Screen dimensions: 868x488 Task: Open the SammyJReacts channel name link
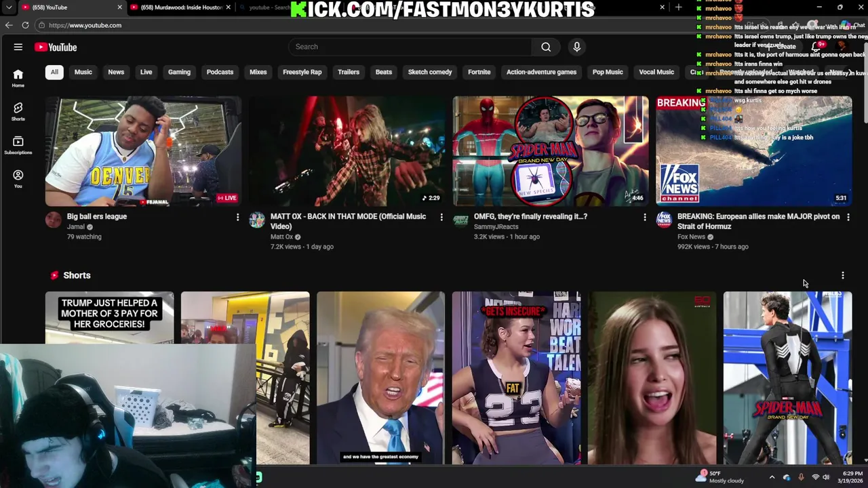click(x=496, y=227)
